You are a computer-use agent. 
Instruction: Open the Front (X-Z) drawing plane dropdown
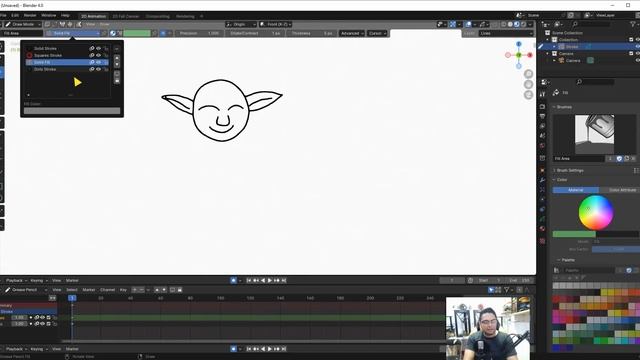tap(276, 24)
